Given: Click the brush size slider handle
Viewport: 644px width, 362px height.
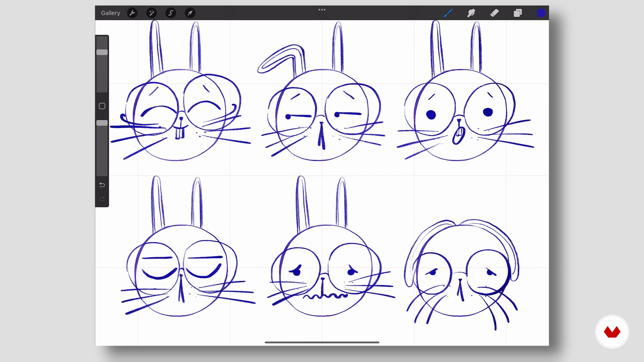Looking at the screenshot, I should (x=102, y=52).
